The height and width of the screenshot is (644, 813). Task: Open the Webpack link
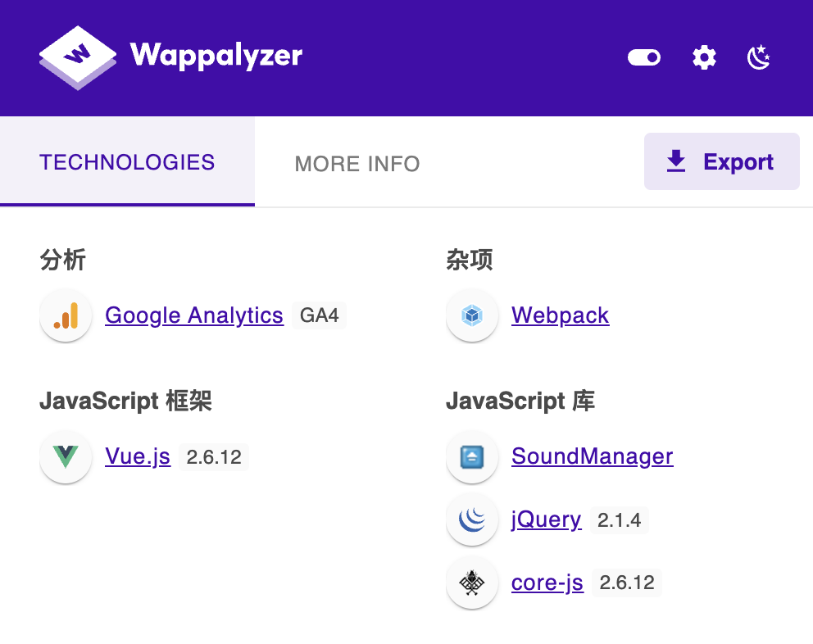coord(561,315)
